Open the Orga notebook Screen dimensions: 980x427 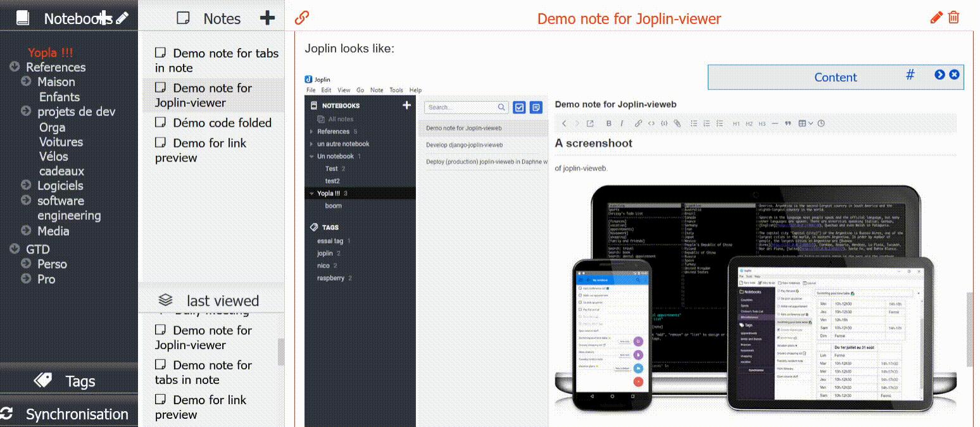[x=52, y=127]
